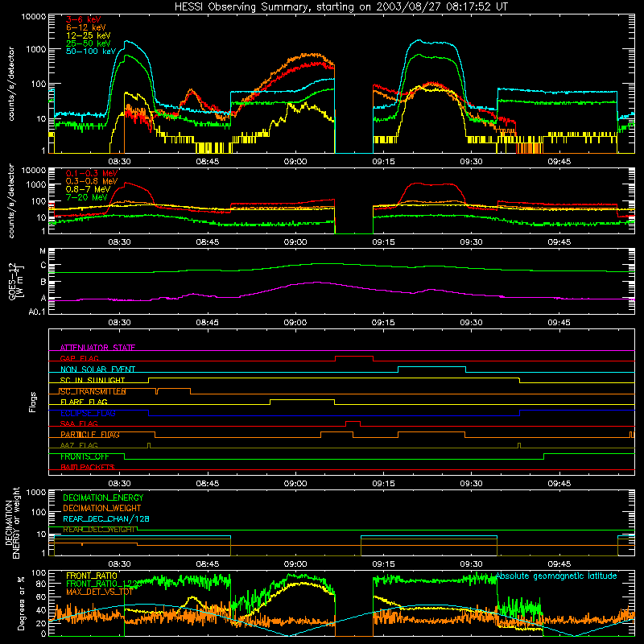This screenshot has height=644, width=644.
Task: Select the orange 6-12 keV legend label
Action: pos(86,27)
